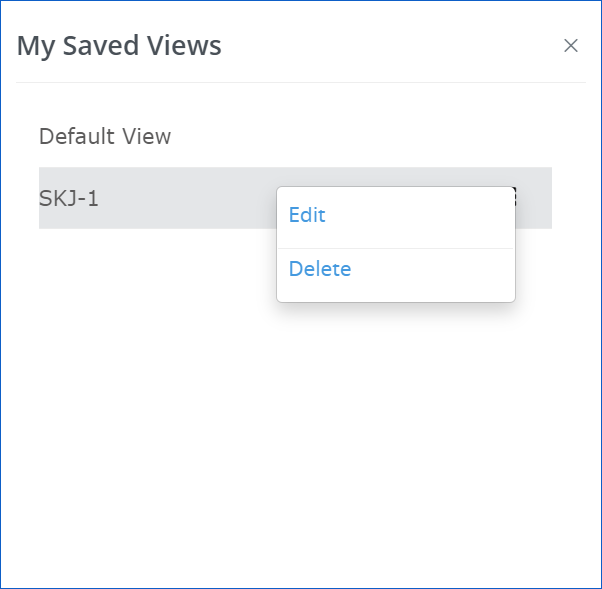Select the Default View entry
This screenshot has height=589, width=602.
pyautogui.click(x=105, y=136)
